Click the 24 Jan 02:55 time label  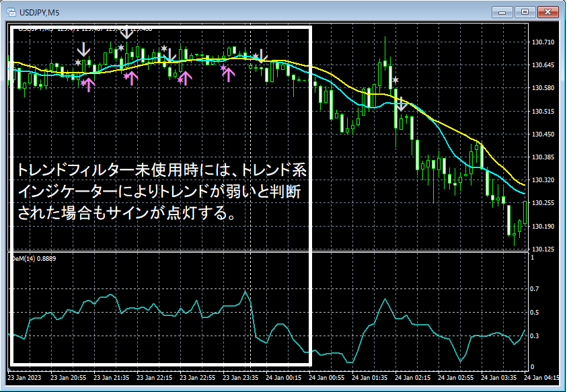click(455, 377)
